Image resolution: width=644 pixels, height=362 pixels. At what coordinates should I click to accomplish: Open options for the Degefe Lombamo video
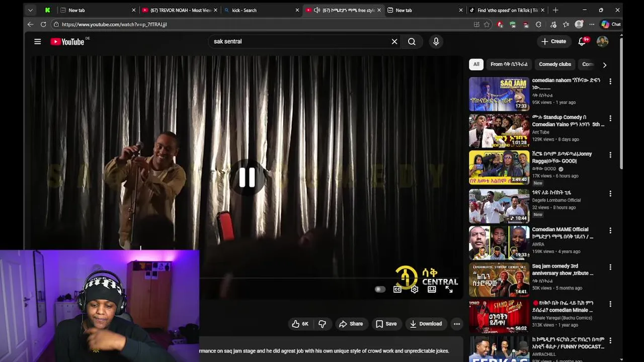pyautogui.click(x=610, y=194)
